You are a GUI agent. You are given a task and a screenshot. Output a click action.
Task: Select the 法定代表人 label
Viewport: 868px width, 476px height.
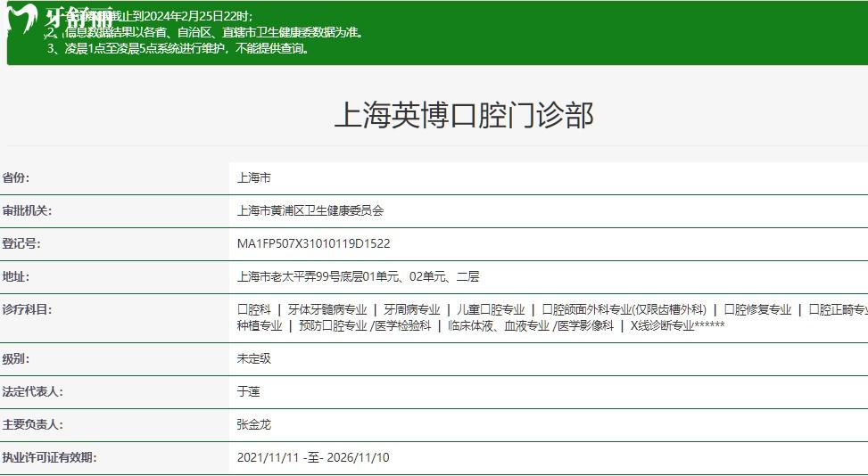point(33,392)
